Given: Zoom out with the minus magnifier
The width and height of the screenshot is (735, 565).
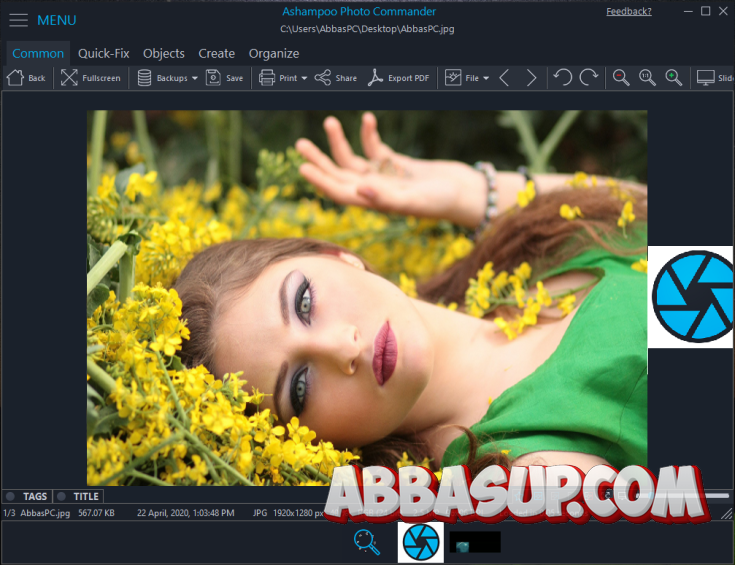Looking at the screenshot, I should coord(621,78).
